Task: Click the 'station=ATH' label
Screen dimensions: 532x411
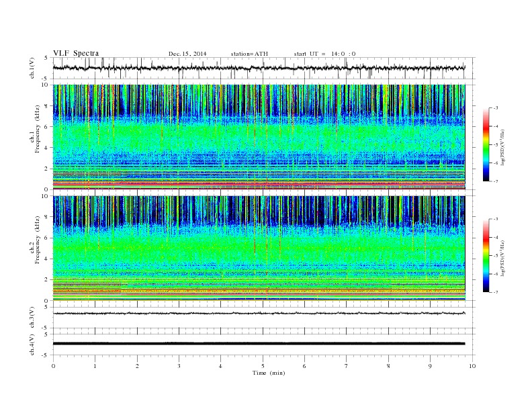Action: click(x=249, y=54)
